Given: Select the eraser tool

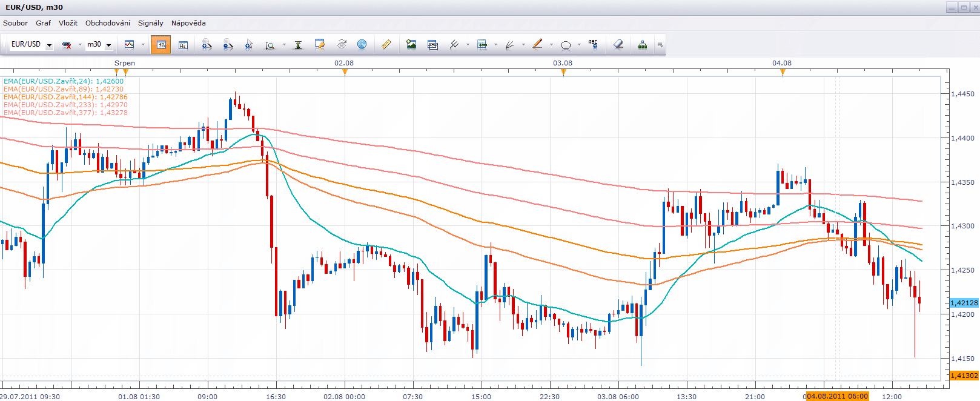Looking at the screenshot, I should coord(618,45).
